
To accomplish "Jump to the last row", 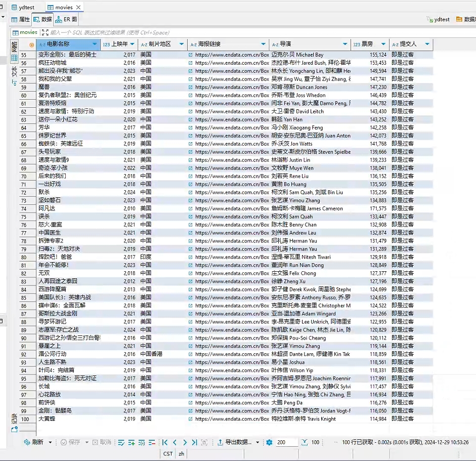I will [x=195, y=442].
